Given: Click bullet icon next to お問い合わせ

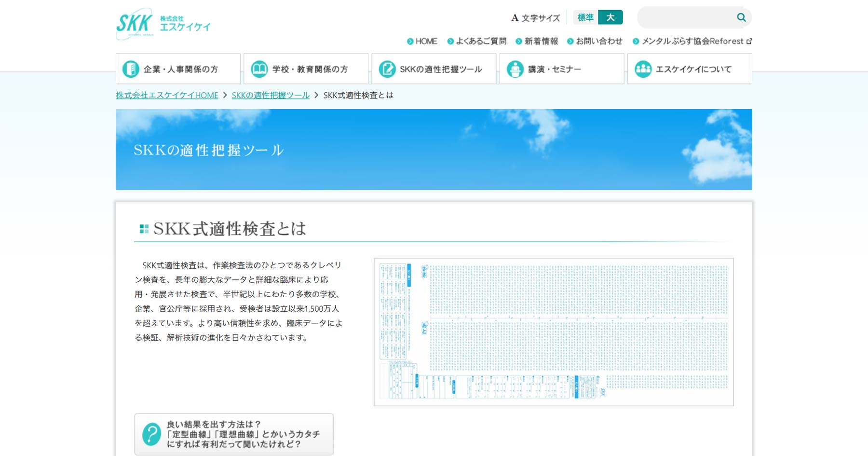Looking at the screenshot, I should coord(570,41).
